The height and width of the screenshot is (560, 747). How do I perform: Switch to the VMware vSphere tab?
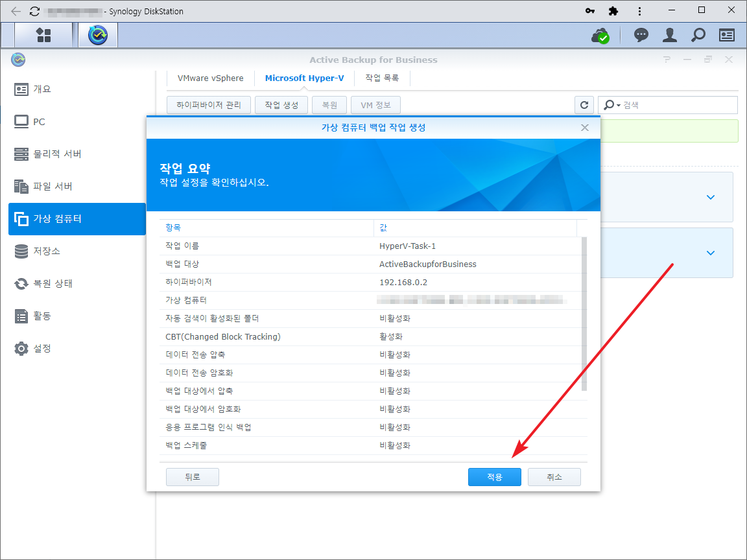click(x=210, y=78)
